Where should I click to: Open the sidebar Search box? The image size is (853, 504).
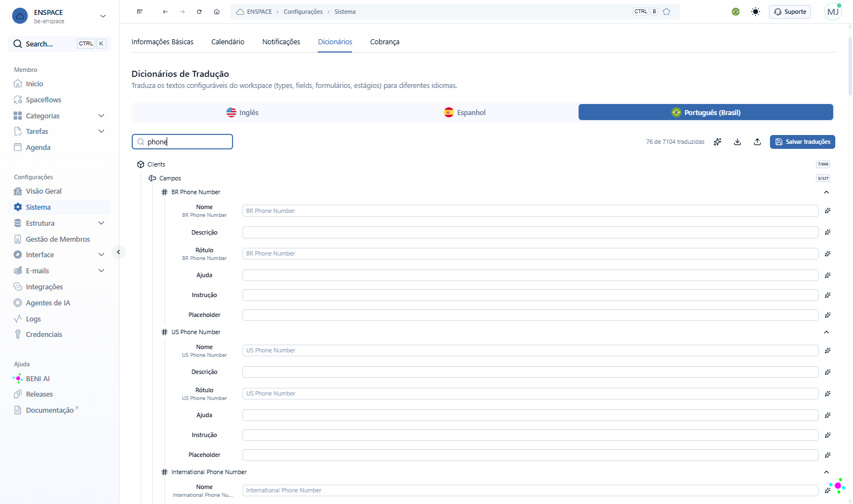pos(59,44)
